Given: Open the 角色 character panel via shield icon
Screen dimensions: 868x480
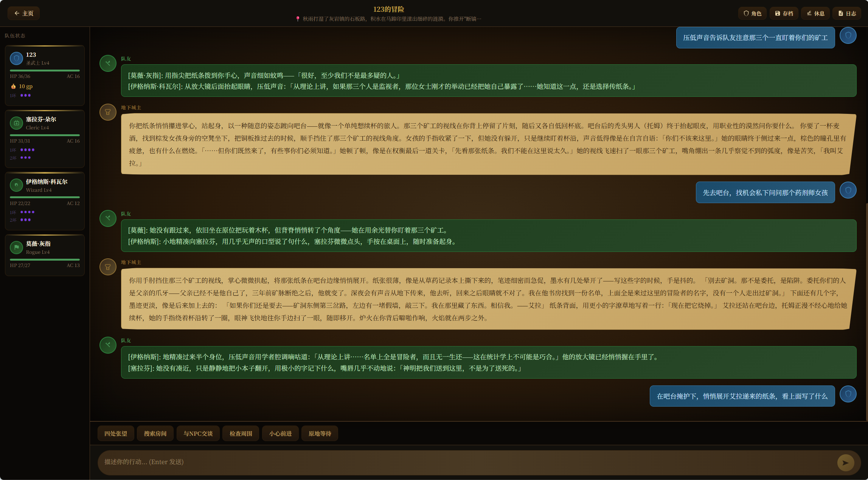Looking at the screenshot, I should point(752,13).
